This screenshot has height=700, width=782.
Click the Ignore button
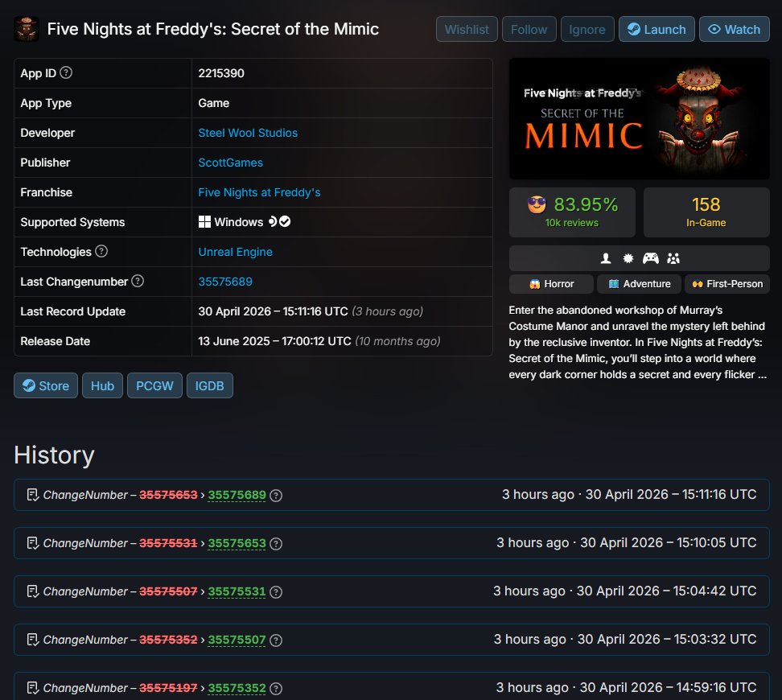point(587,30)
